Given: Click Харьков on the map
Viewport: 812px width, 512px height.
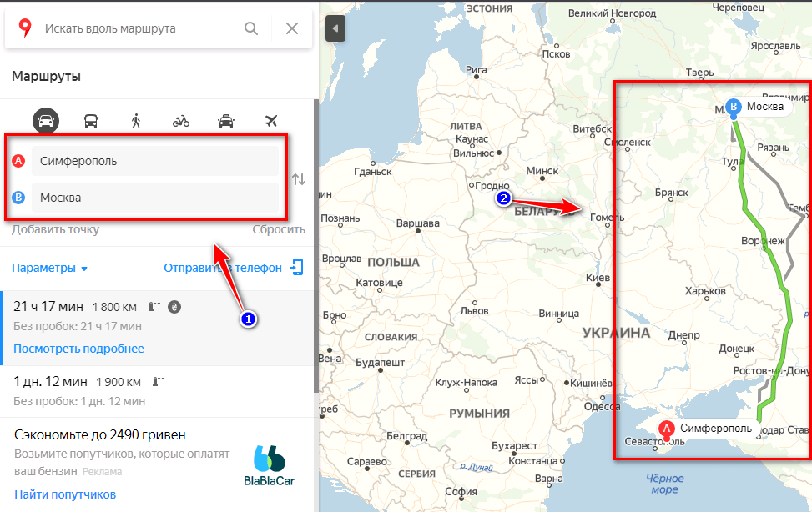Looking at the screenshot, I should click(705, 291).
